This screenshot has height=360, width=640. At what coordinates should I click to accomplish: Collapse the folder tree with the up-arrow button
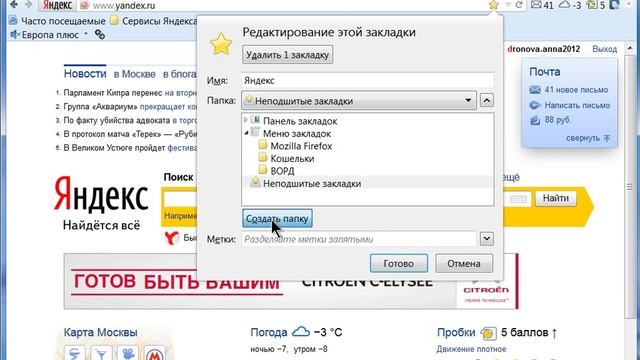click(487, 100)
